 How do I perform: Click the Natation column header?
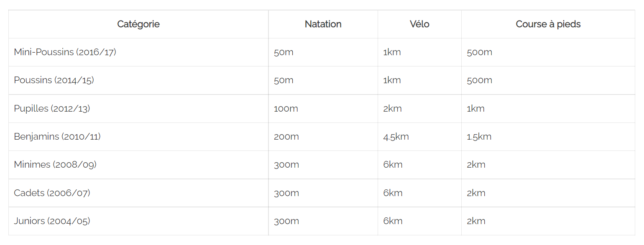click(x=323, y=24)
